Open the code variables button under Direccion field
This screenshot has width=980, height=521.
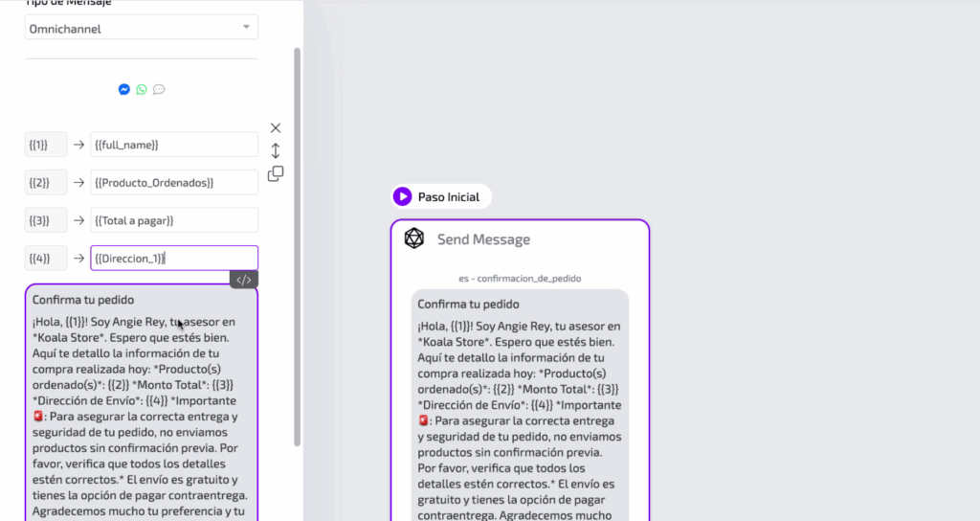(x=243, y=280)
